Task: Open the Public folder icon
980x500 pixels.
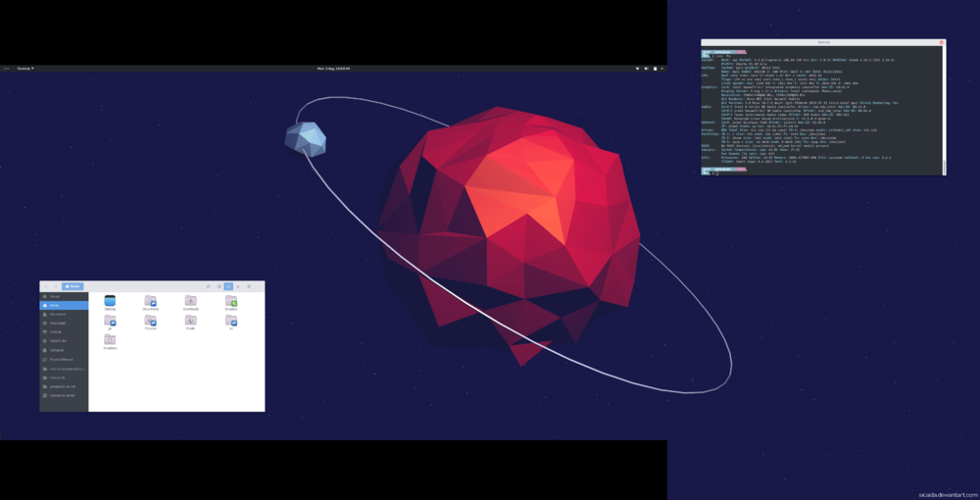Action: [x=191, y=321]
